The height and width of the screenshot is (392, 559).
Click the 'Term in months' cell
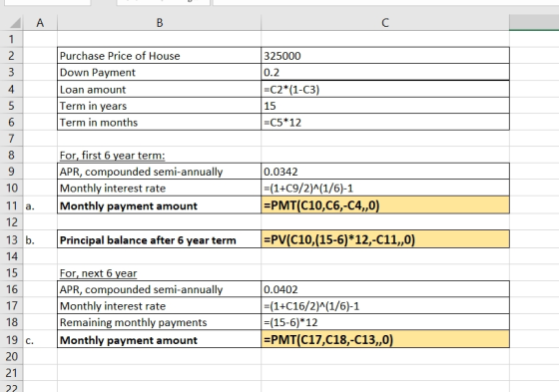click(160, 123)
